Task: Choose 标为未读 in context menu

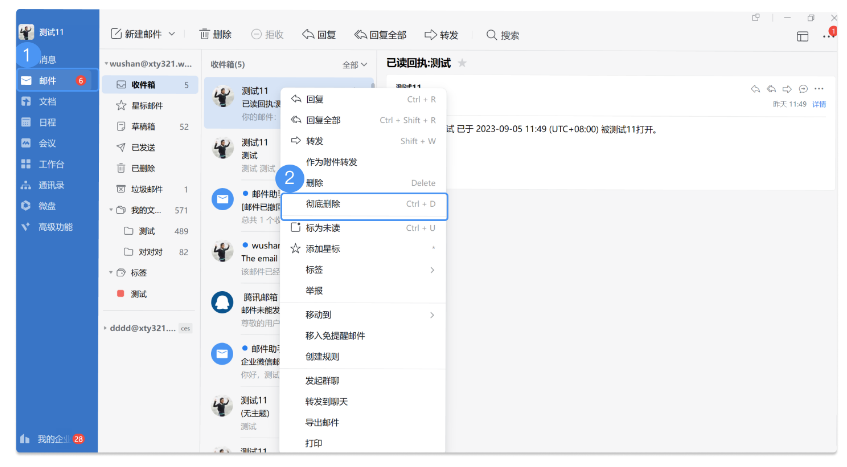Action: point(363,228)
